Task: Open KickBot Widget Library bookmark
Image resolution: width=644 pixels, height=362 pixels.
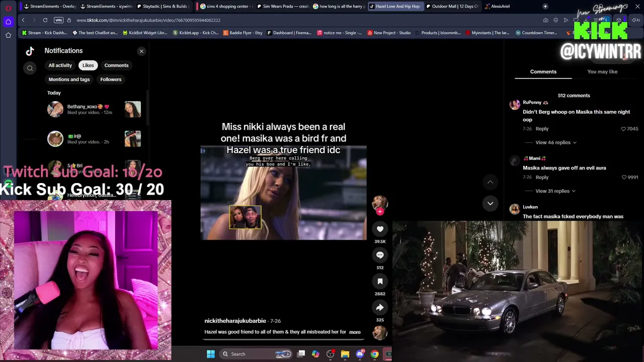Action: point(144,33)
